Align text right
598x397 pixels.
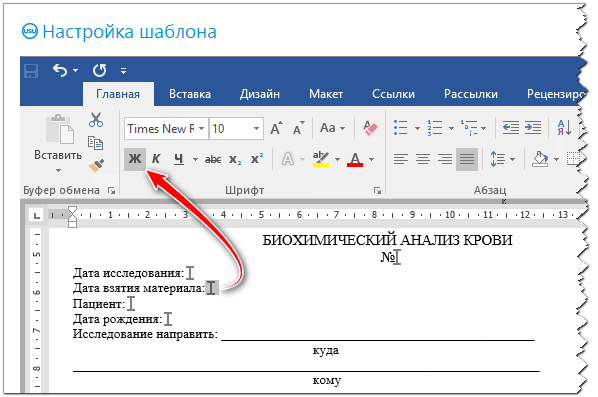[445, 159]
